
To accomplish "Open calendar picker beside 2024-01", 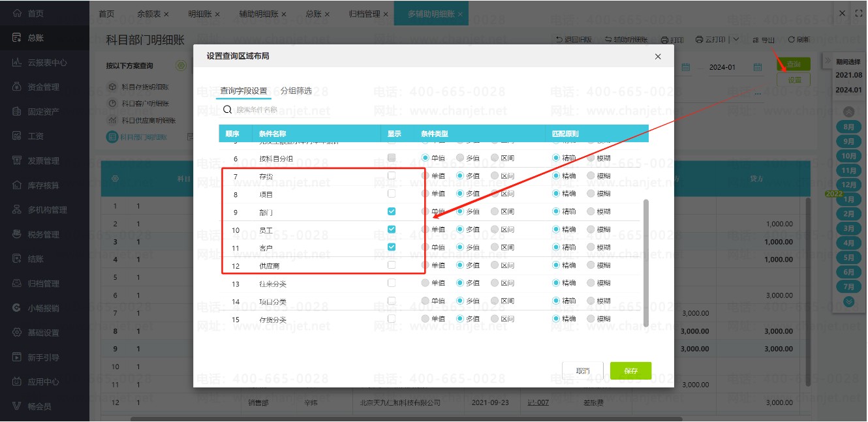I will click(x=758, y=67).
